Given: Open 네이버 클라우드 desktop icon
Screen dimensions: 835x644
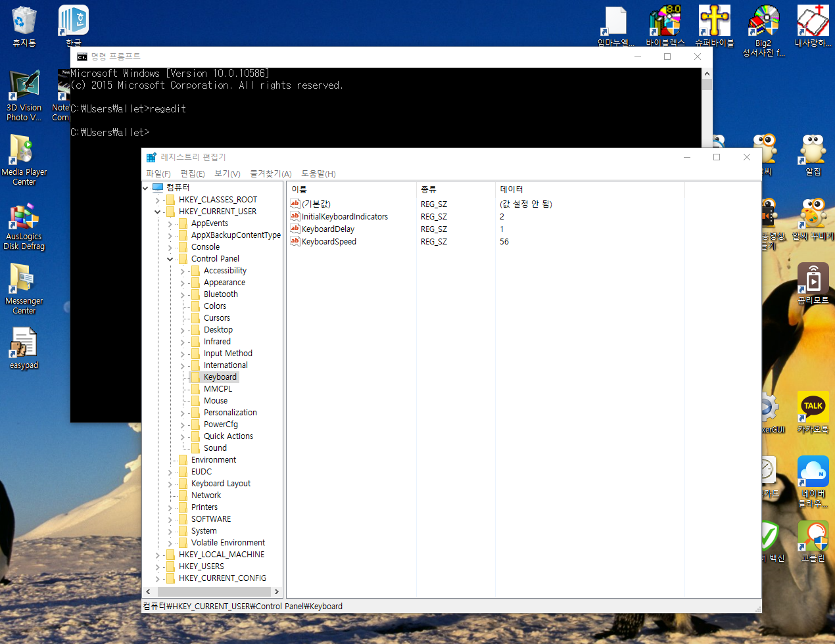Looking at the screenshot, I should tap(813, 481).
